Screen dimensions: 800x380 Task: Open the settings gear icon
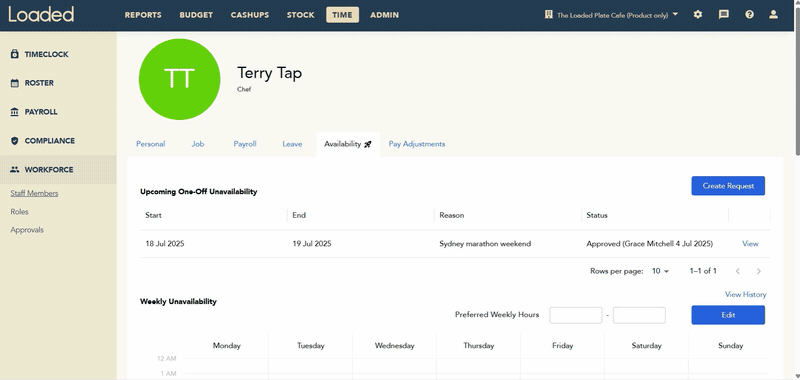click(697, 14)
